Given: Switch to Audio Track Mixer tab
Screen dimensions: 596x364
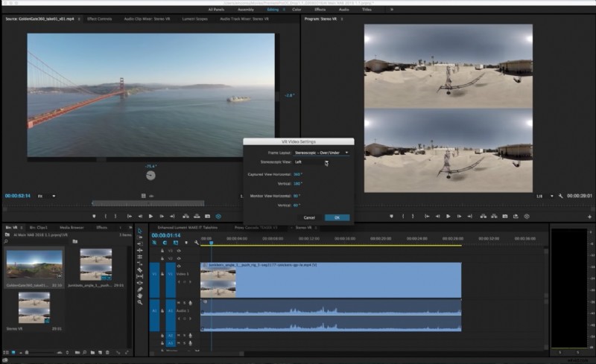Looking at the screenshot, I should 244,19.
